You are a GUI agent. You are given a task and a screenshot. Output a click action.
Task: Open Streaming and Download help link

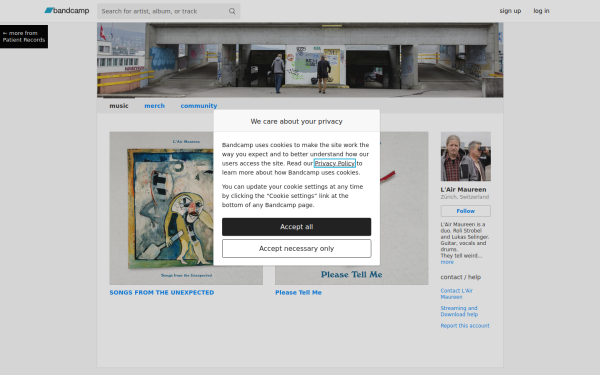pyautogui.click(x=459, y=311)
